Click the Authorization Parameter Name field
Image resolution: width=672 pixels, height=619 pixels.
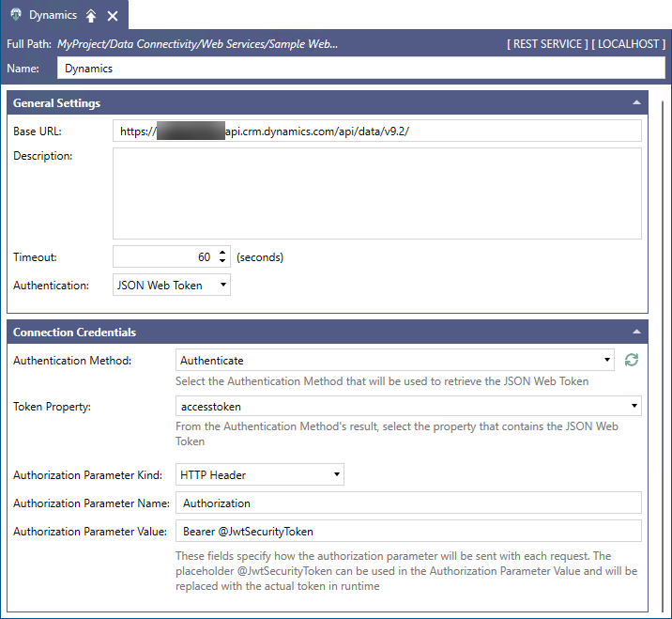point(408,503)
